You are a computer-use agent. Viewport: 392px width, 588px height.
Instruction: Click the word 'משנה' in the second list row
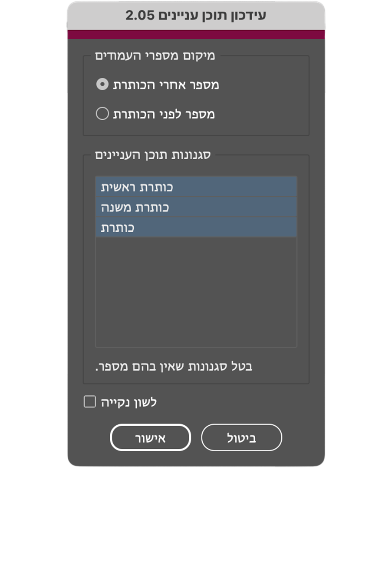point(116,208)
